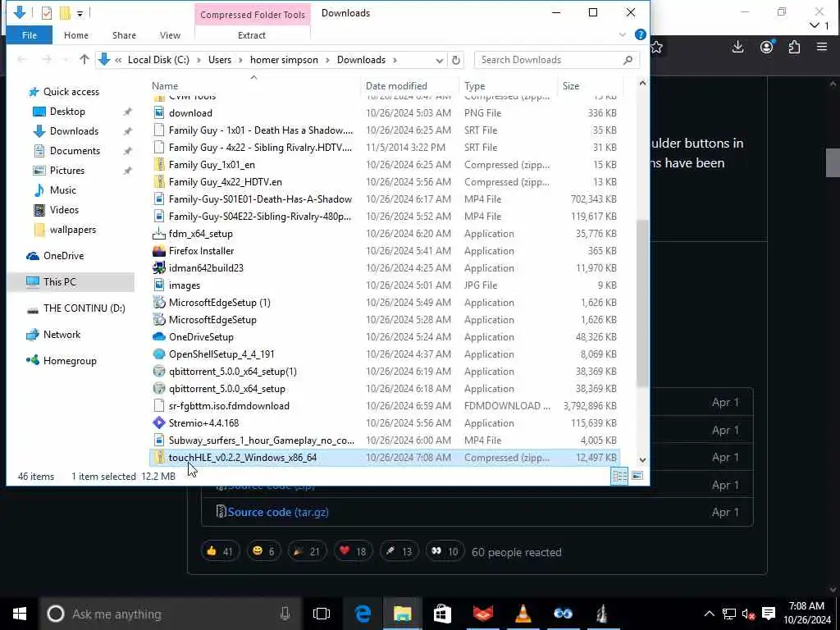The image size is (840, 630).
Task: Click the file list vertical scrollbar thumb
Action: coord(642,303)
